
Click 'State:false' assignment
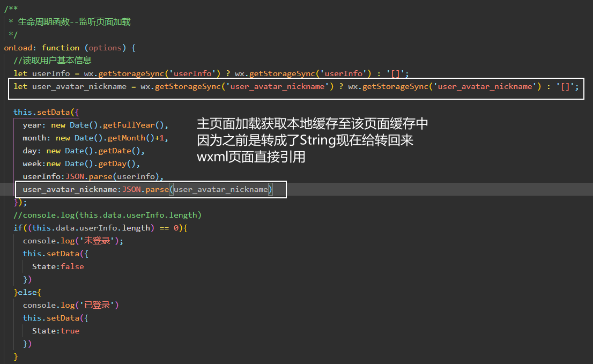pyautogui.click(x=58, y=266)
